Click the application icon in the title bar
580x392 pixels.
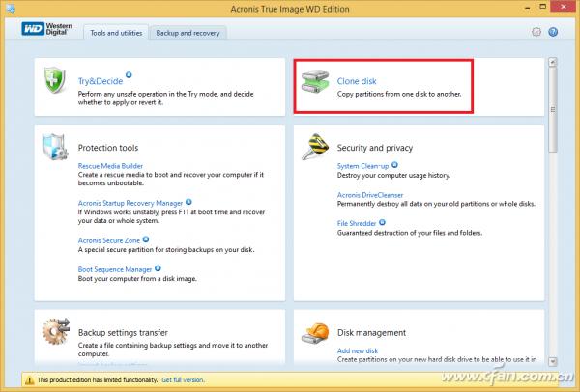coord(11,8)
